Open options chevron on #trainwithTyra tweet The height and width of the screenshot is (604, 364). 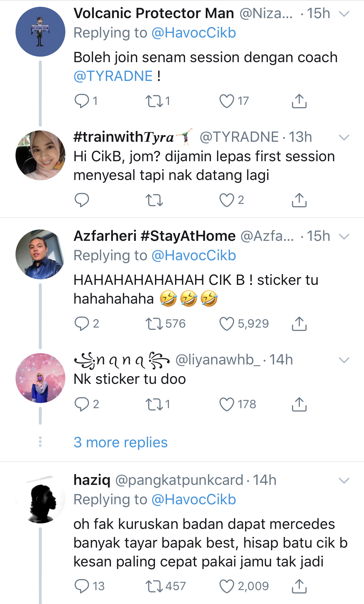pos(344,138)
